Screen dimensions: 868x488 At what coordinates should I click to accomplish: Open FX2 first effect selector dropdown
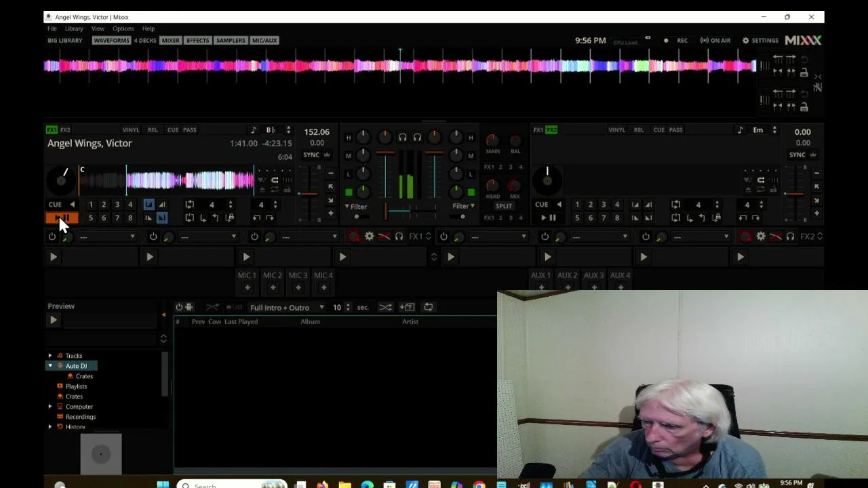498,237
